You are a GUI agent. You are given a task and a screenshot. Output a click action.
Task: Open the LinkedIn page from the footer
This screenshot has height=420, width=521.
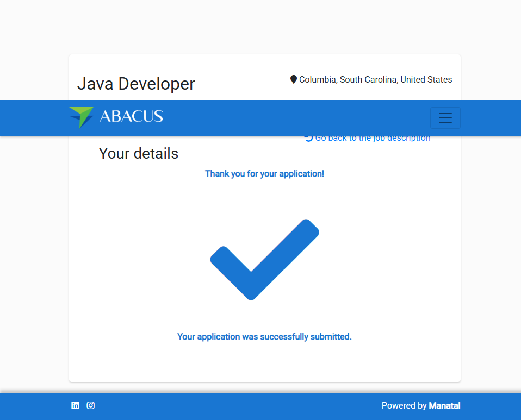pyautogui.click(x=76, y=405)
